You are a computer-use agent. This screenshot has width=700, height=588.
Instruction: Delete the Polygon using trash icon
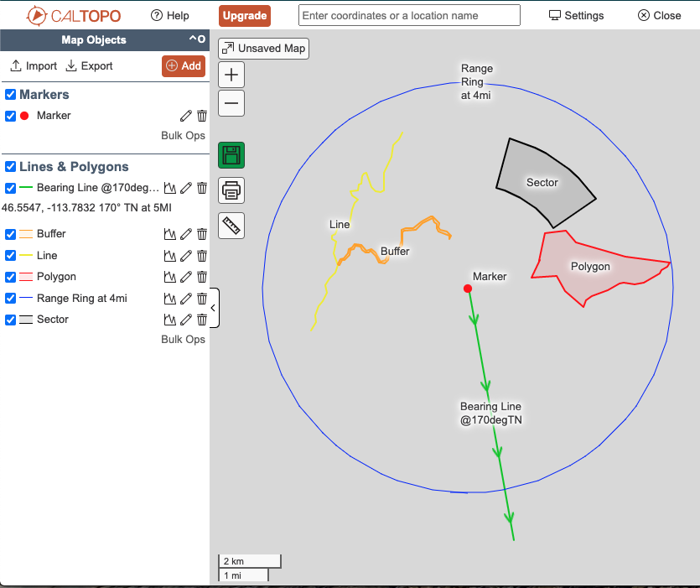pos(202,277)
